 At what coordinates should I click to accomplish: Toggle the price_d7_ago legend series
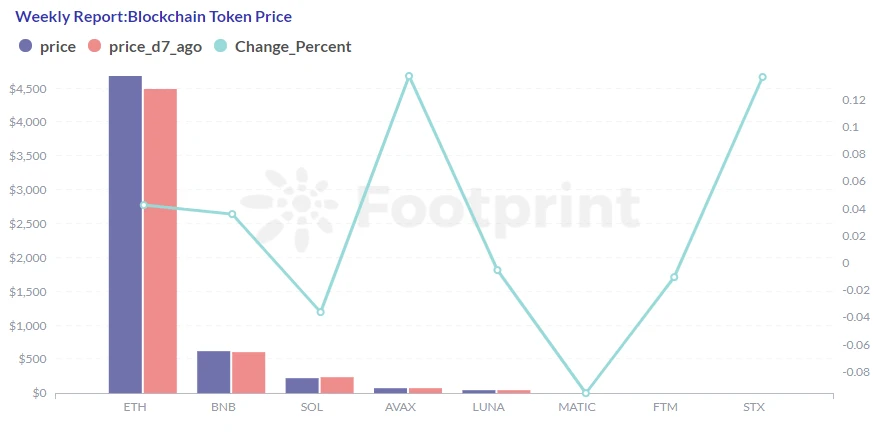[145, 46]
